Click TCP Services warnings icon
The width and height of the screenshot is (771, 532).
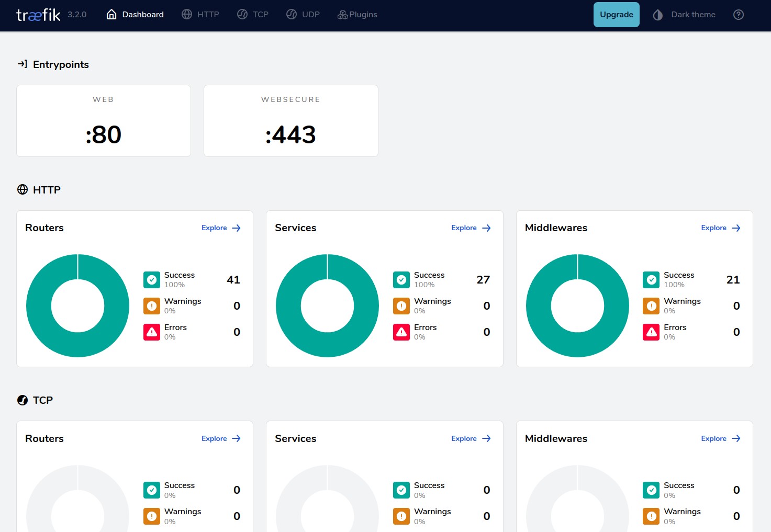pos(401,516)
